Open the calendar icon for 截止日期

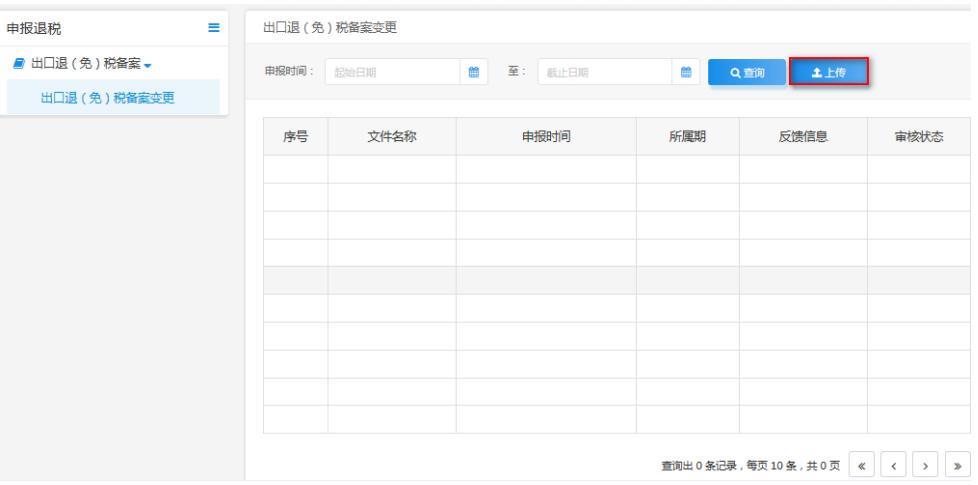pos(686,71)
